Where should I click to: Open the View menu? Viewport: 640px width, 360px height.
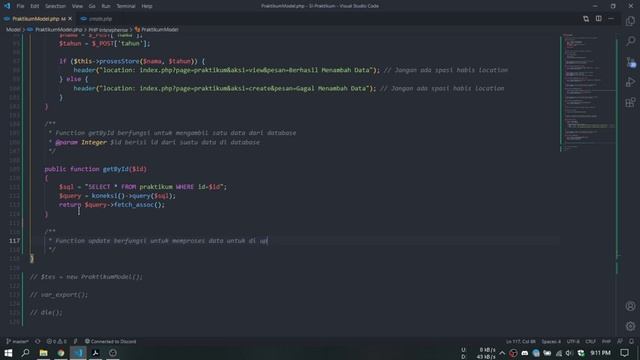pos(77,6)
